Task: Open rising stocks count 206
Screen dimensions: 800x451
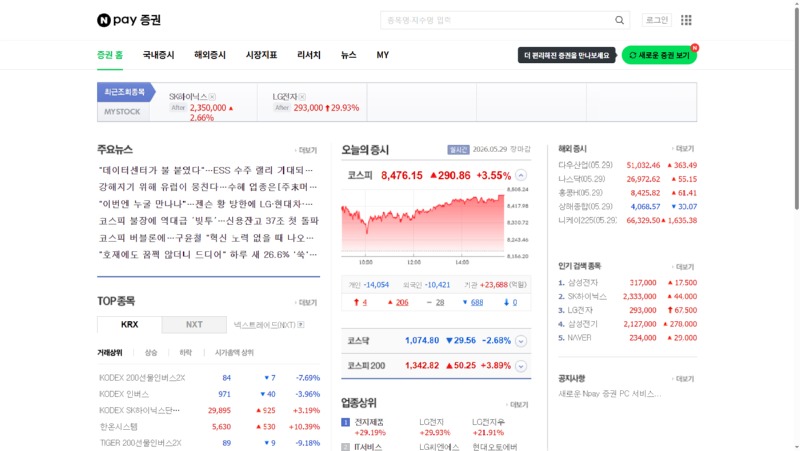Action: [402, 303]
